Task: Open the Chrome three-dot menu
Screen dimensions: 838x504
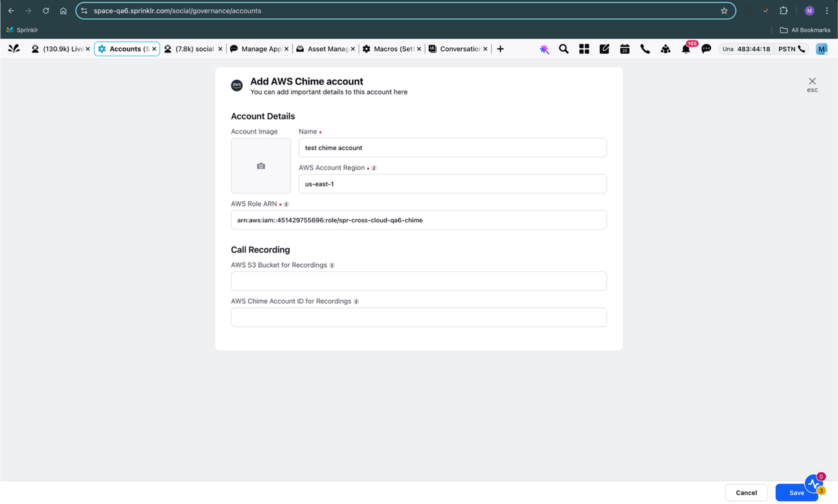Action: click(827, 11)
